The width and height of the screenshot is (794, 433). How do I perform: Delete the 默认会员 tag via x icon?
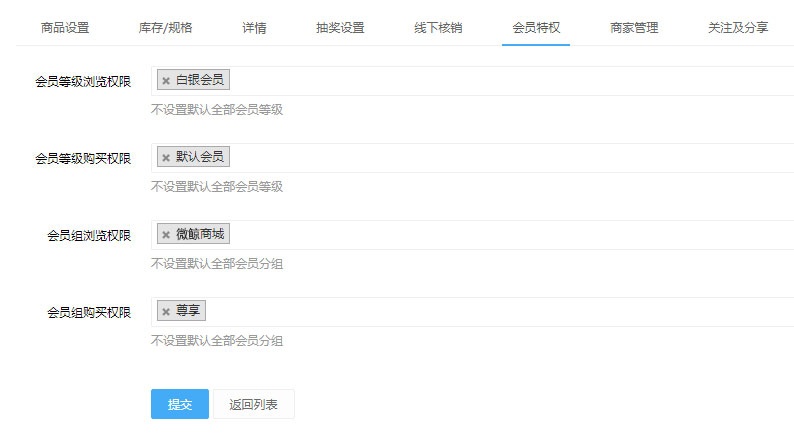166,158
